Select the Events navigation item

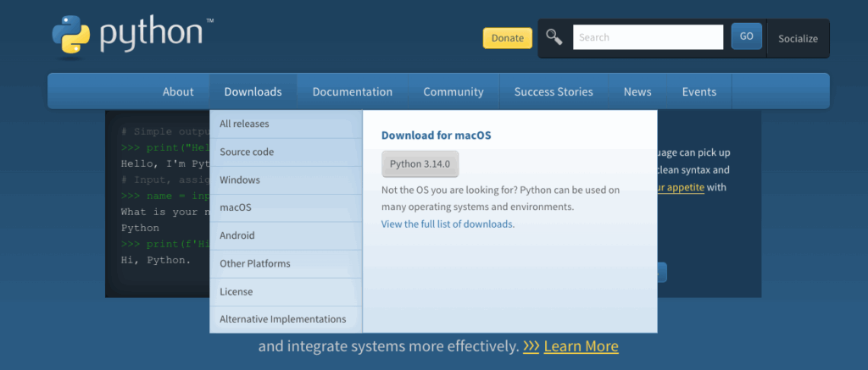tap(698, 91)
